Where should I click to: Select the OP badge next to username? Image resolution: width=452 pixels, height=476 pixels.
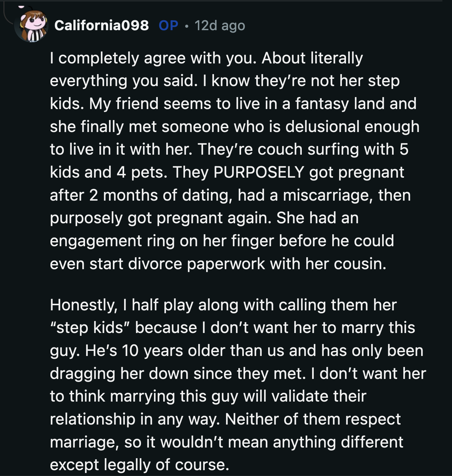[168, 25]
